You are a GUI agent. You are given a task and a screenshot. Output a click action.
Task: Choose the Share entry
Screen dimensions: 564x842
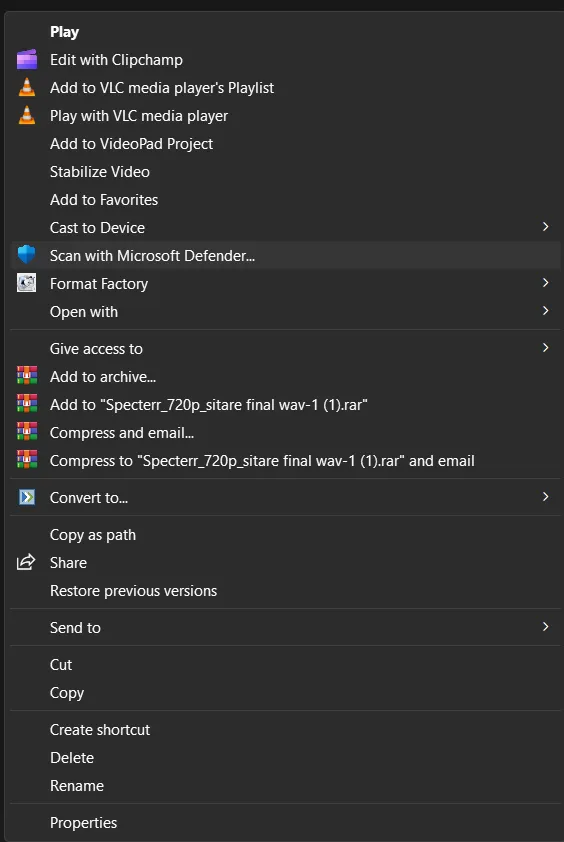coord(285,562)
